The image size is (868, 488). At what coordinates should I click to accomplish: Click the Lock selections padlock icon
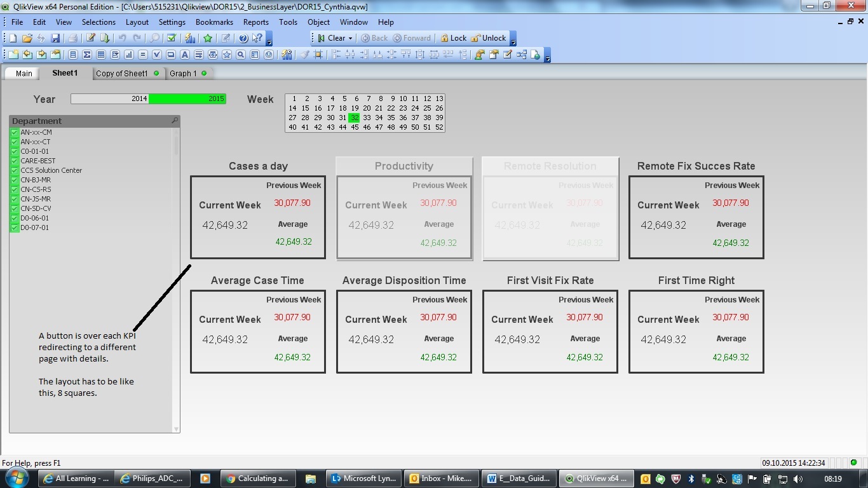pos(453,38)
